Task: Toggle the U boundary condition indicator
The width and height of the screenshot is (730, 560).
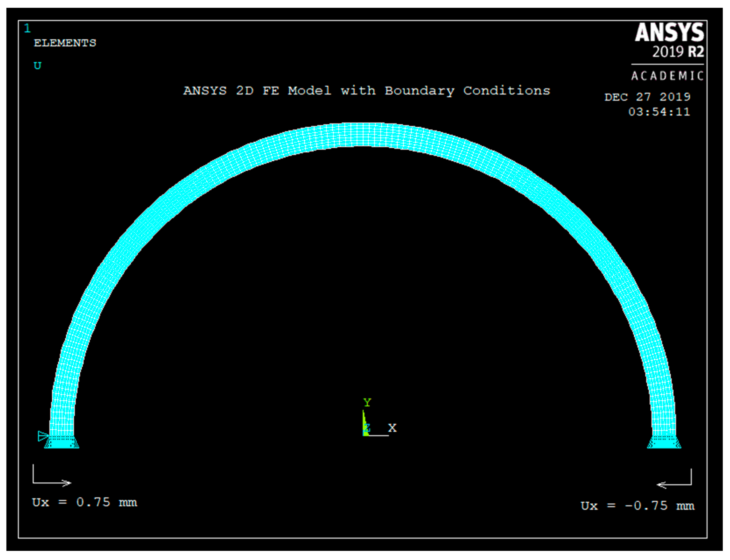Action: 37,65
